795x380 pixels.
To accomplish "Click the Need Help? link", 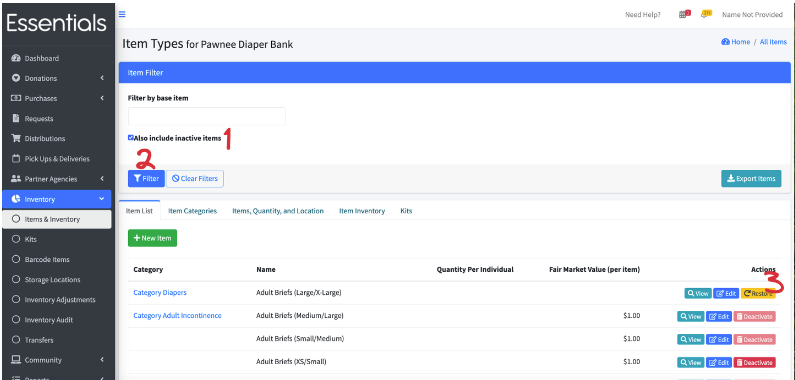I will [x=643, y=15].
